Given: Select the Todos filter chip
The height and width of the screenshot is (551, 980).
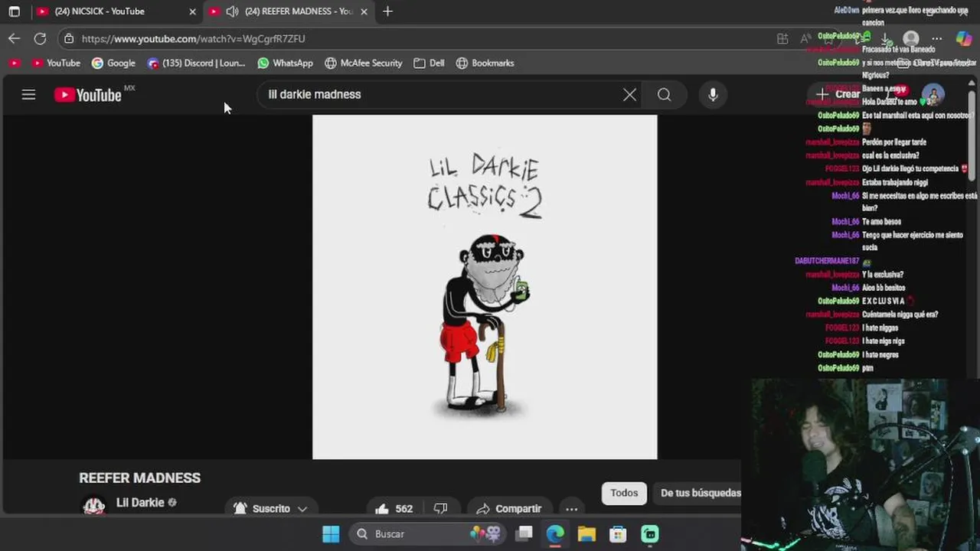Looking at the screenshot, I should point(624,494).
